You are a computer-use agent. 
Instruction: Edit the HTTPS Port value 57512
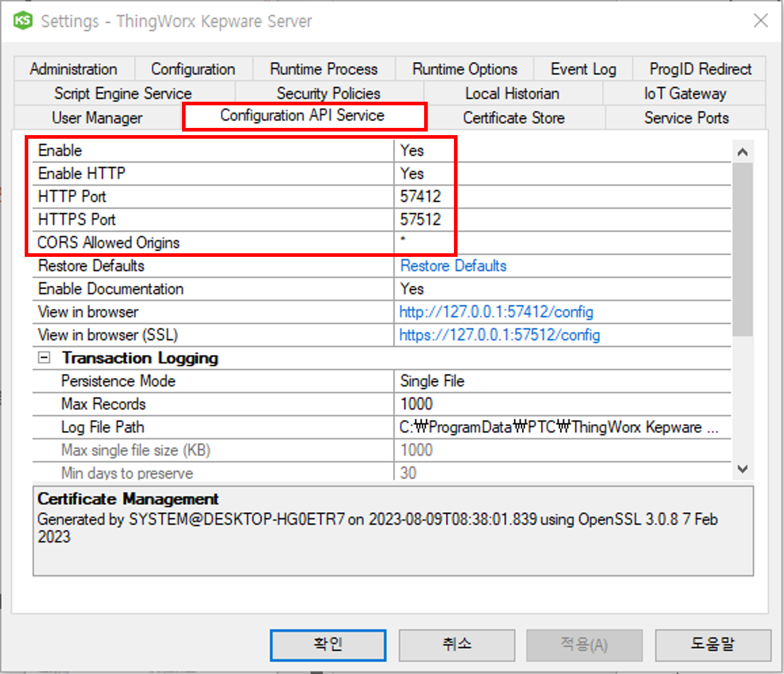[x=562, y=220]
